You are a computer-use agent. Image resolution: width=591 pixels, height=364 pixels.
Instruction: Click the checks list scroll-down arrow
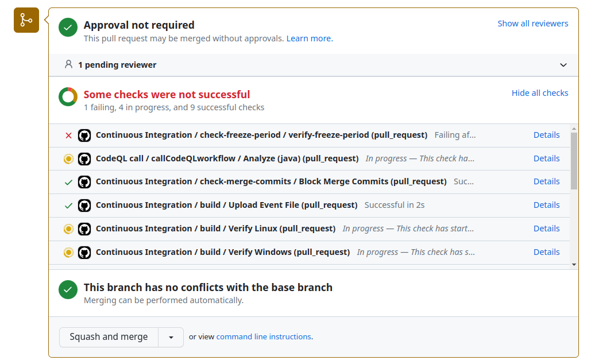[574, 265]
